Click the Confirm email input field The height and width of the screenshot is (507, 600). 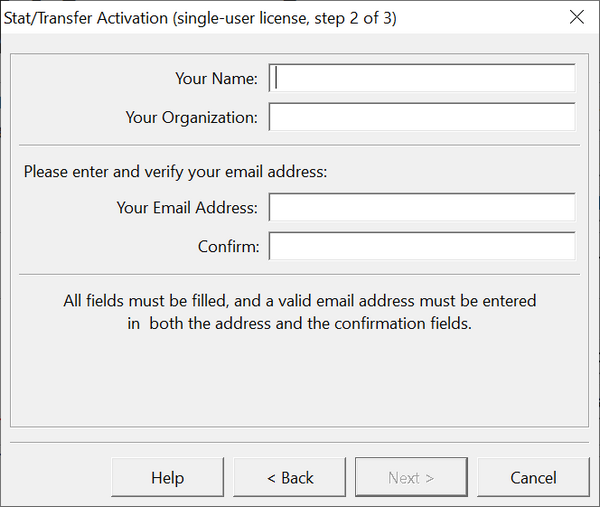[x=421, y=246]
